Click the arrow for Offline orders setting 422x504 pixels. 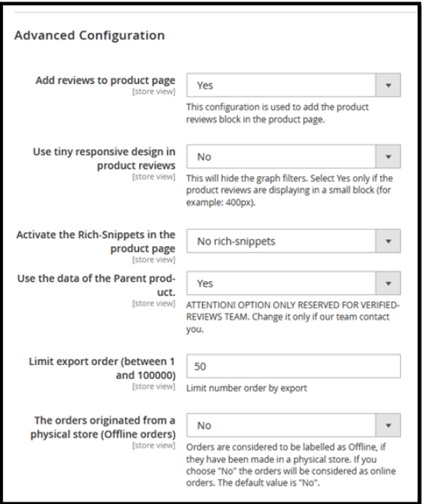(x=389, y=426)
